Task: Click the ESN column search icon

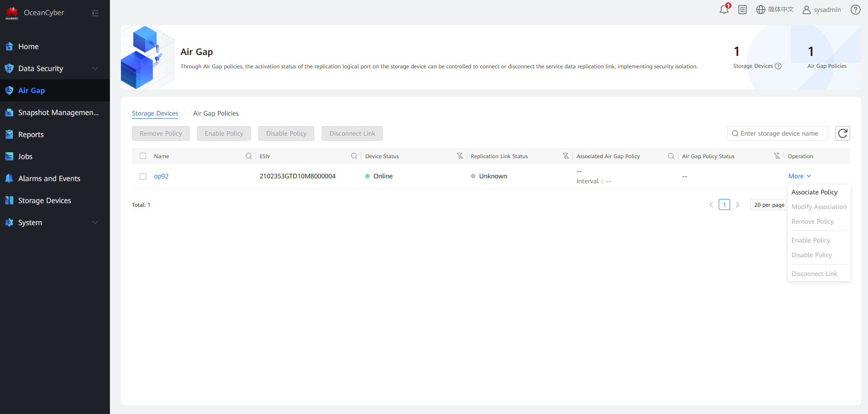Action: pos(354,156)
